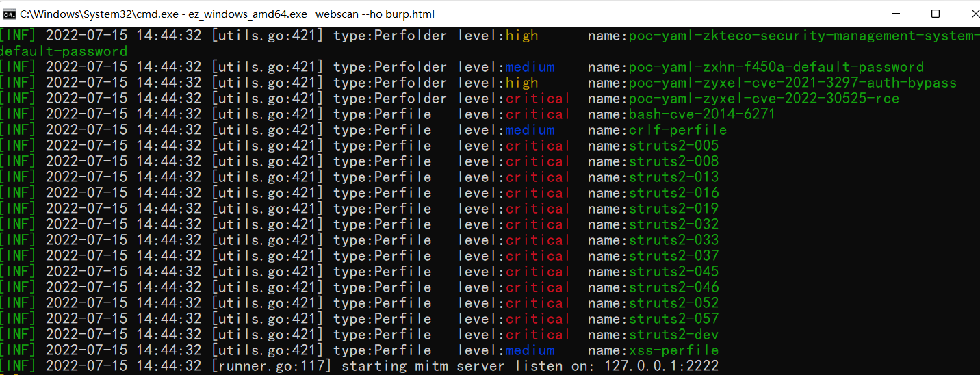Select the struts2-005 entry
Screen dimensions: 980x375
tap(673, 146)
